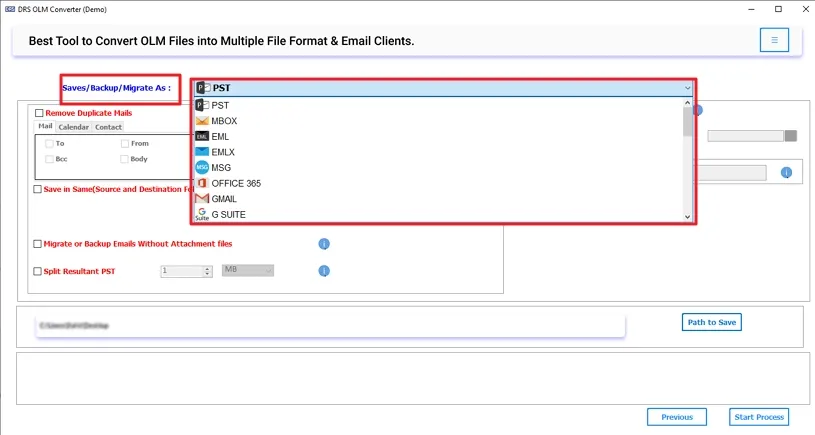Viewport: 815px width, 435px height.
Task: Choose the MBOX envelope icon option
Action: pyautogui.click(x=202, y=121)
